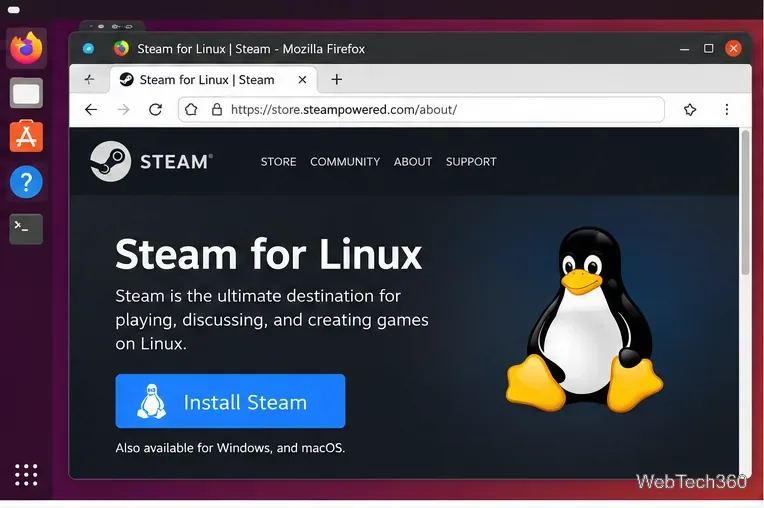
Task: Click 'Also available for Windows, and macOS.' text
Action: pyautogui.click(x=230, y=448)
